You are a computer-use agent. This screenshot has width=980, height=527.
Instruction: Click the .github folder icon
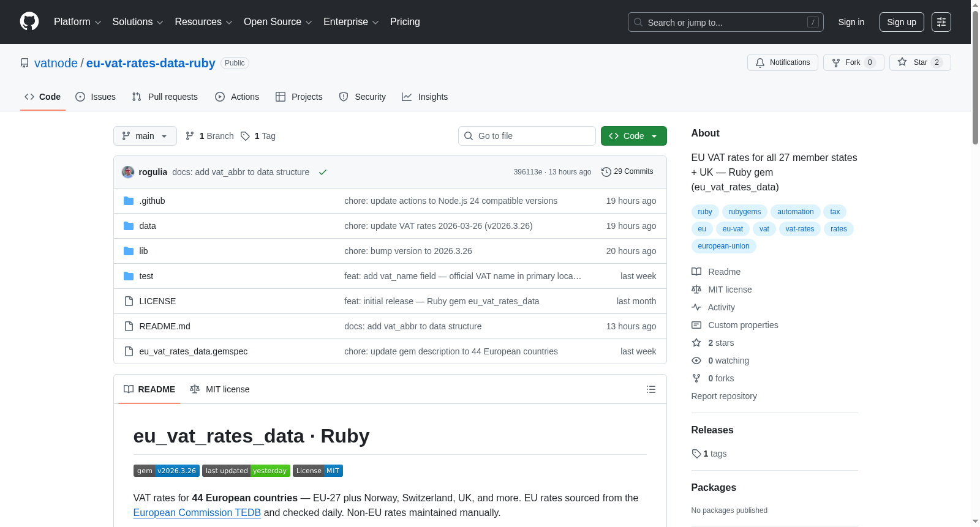pyautogui.click(x=129, y=201)
